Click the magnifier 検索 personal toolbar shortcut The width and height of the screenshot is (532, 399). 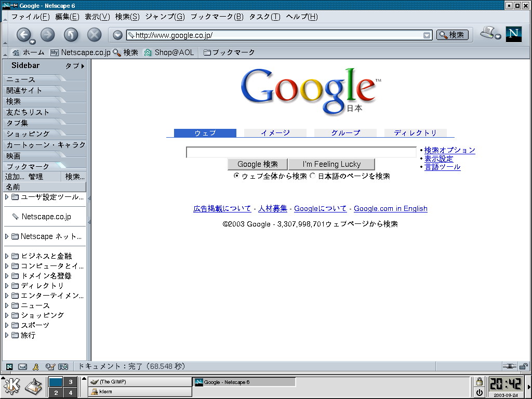(125, 52)
